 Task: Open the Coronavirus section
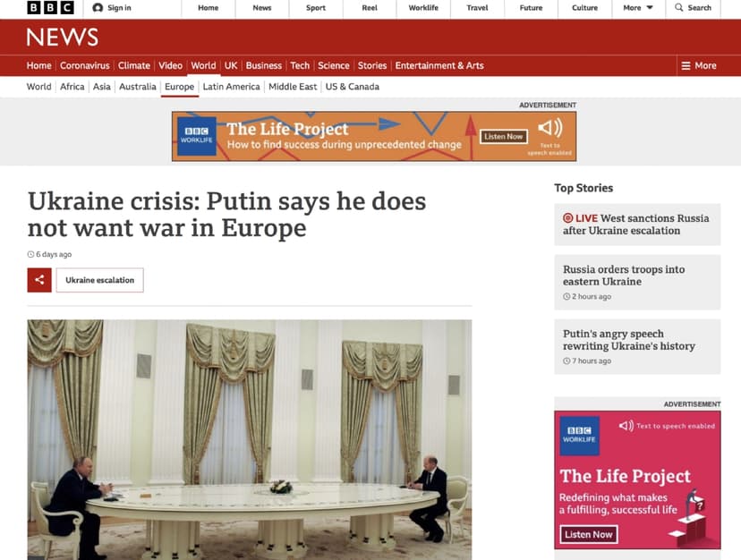(85, 65)
